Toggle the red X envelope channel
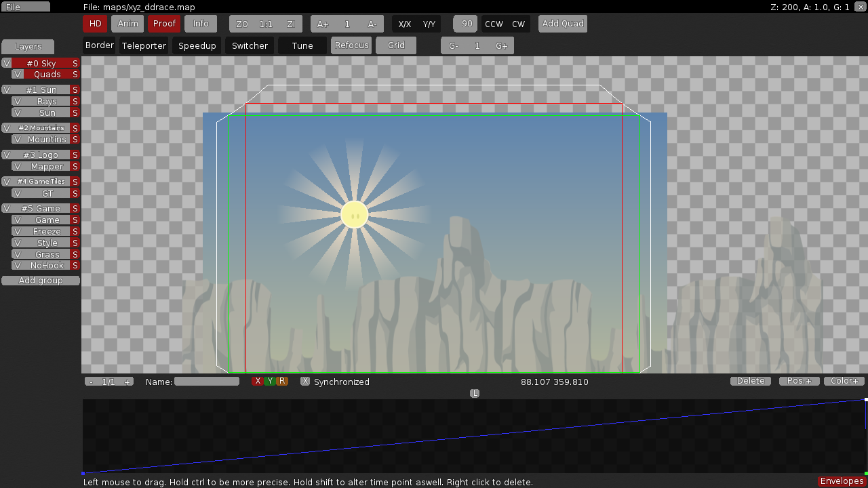868x488 pixels. pyautogui.click(x=258, y=382)
